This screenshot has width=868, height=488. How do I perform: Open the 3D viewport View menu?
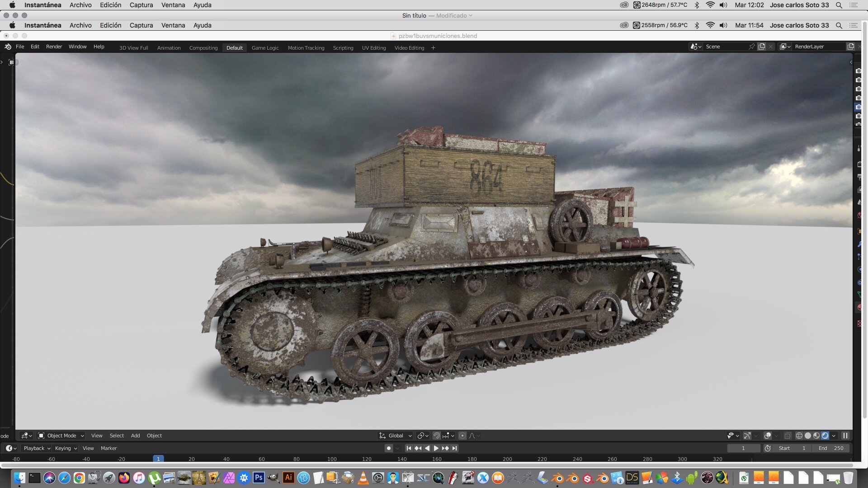tap(97, 436)
